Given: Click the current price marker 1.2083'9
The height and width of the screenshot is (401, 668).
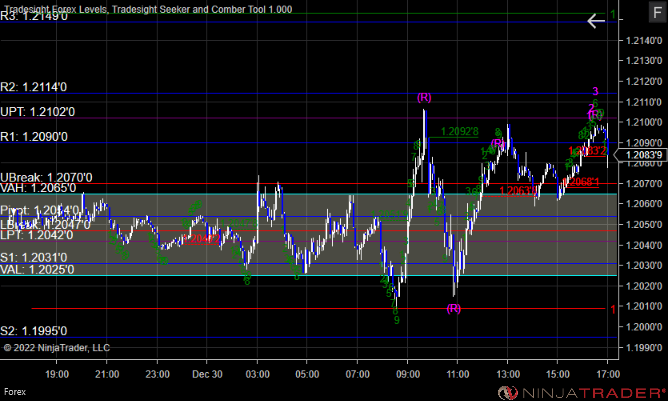Looking at the screenshot, I should 644,155.
